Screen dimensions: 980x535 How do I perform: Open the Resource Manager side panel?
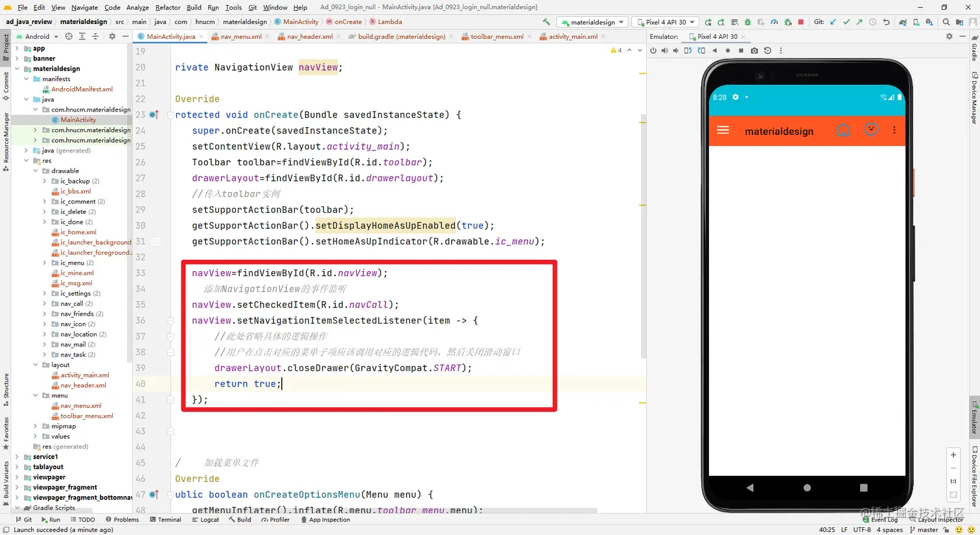[6, 142]
